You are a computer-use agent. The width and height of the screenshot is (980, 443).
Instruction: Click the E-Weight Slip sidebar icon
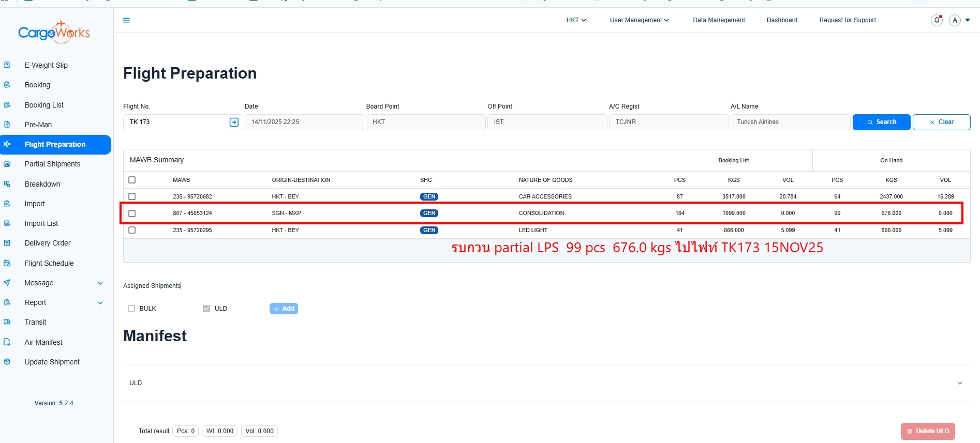[7, 65]
